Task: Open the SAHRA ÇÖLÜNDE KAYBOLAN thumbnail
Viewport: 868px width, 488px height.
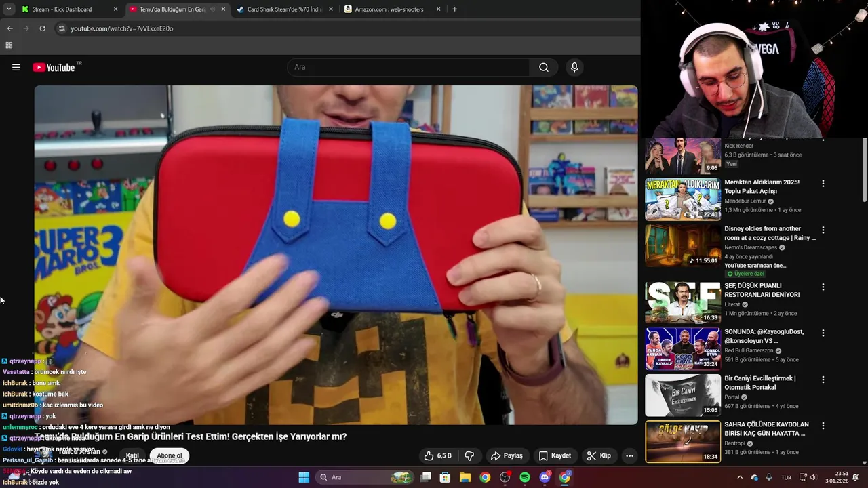Action: (x=683, y=441)
